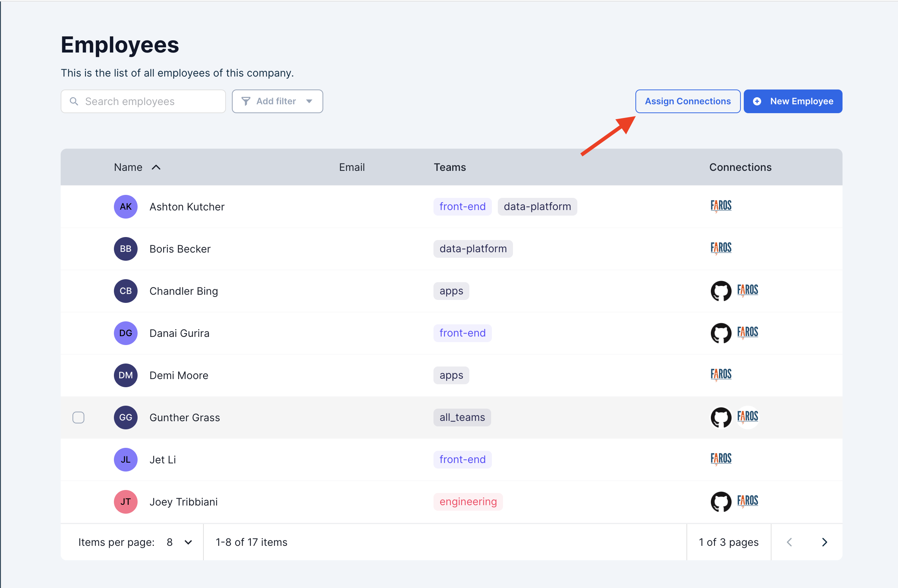Click the Assign Connections button

[688, 101]
